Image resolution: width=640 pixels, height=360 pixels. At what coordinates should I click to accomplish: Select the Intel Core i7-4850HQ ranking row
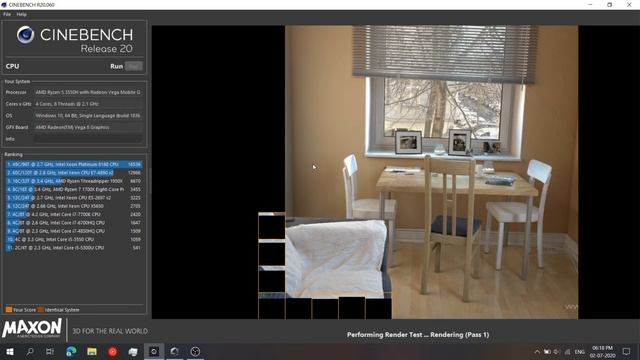[74, 231]
